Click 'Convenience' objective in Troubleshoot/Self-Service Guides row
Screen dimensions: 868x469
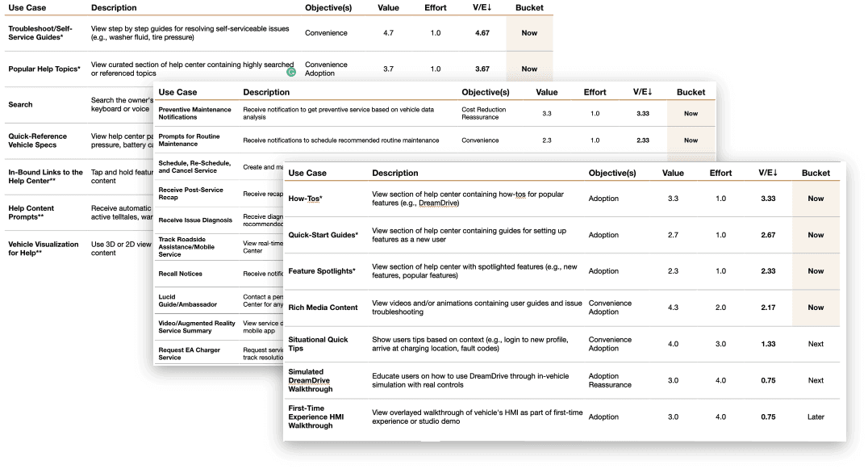pos(326,32)
